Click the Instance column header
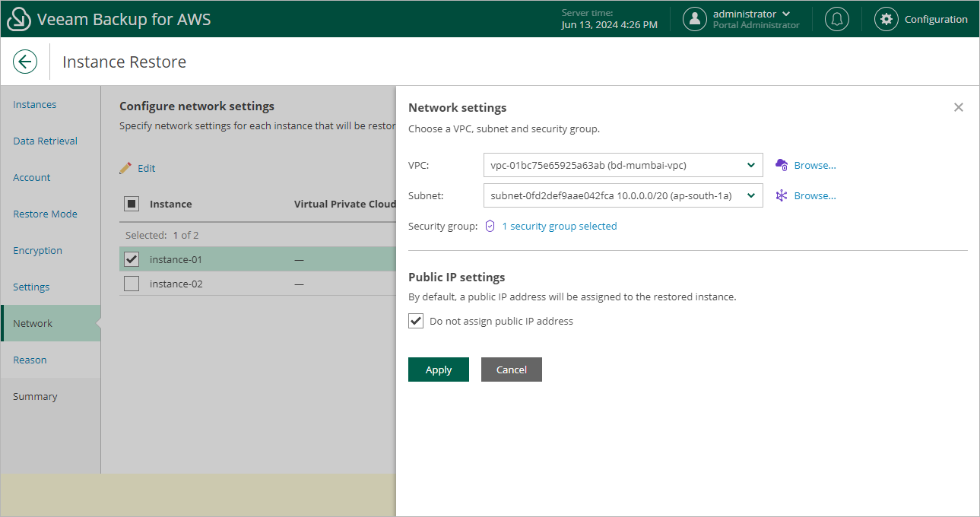Screen dimensions: 980x517 click(x=171, y=204)
